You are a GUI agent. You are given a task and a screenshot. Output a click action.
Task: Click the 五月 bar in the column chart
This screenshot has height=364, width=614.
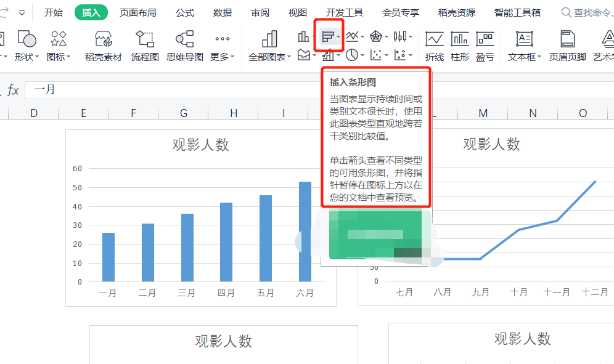point(266,238)
